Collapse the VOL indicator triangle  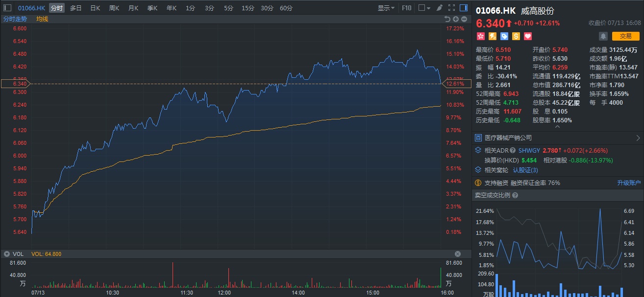[7, 254]
